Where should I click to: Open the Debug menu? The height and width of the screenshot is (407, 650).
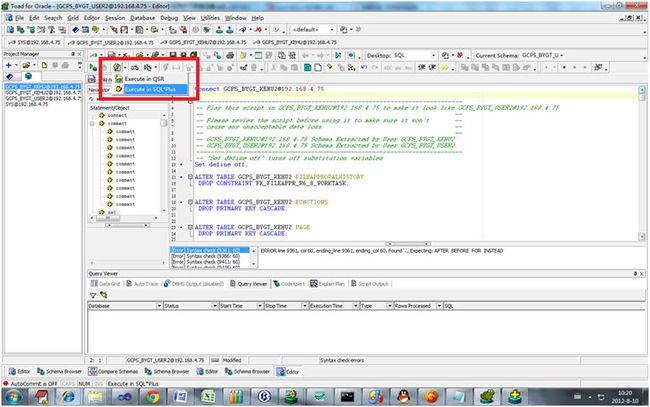[x=169, y=18]
